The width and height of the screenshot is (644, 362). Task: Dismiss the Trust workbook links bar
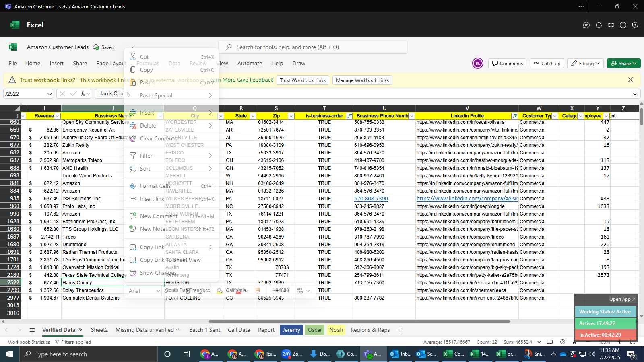point(630,80)
